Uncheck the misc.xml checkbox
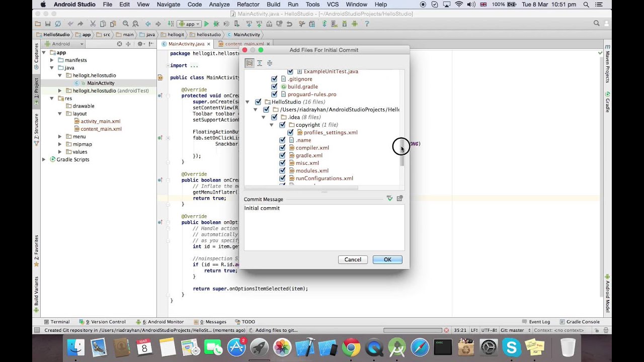 pyautogui.click(x=282, y=163)
